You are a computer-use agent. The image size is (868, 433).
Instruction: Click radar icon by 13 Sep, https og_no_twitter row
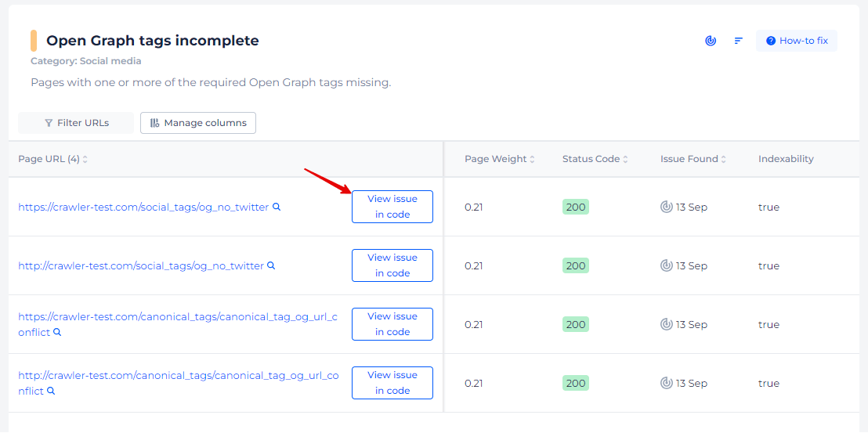coord(667,207)
